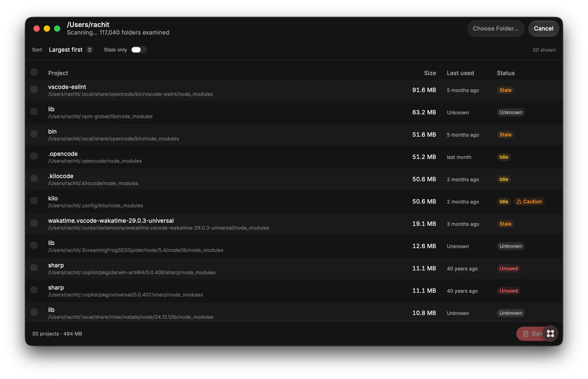Click the .kilocode project name
This screenshot has height=379, width=588.
pyautogui.click(x=61, y=176)
